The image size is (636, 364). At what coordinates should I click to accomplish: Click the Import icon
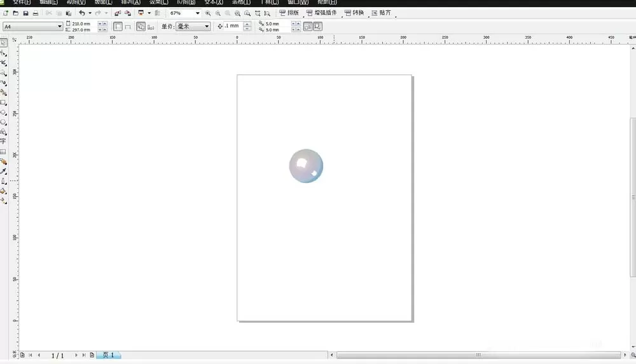[x=118, y=13]
